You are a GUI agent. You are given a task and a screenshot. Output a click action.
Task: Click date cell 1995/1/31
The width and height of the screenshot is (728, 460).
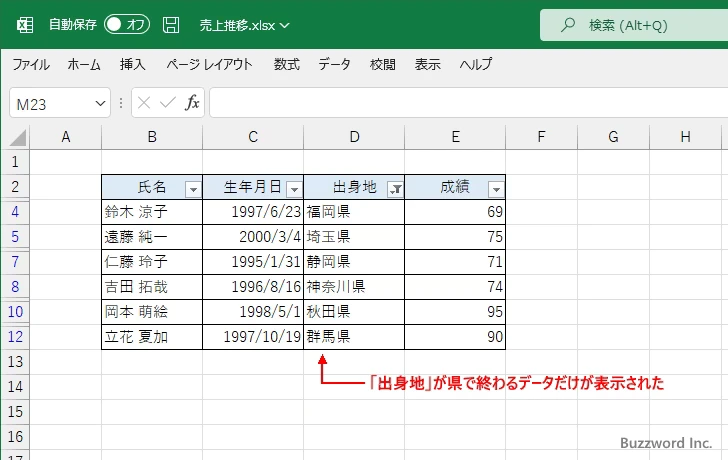pos(253,262)
